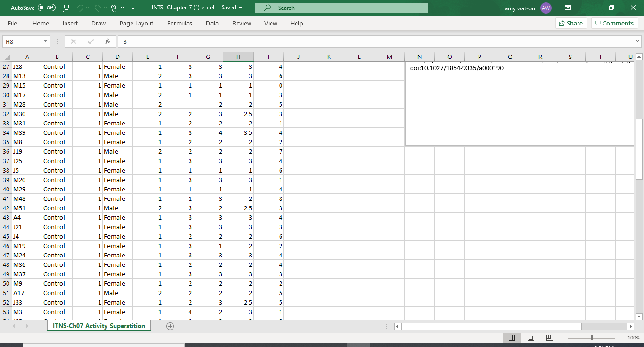Screen dimensions: 644x347
Task: Click the horizontal scrollbar thumb
Action: point(491,326)
